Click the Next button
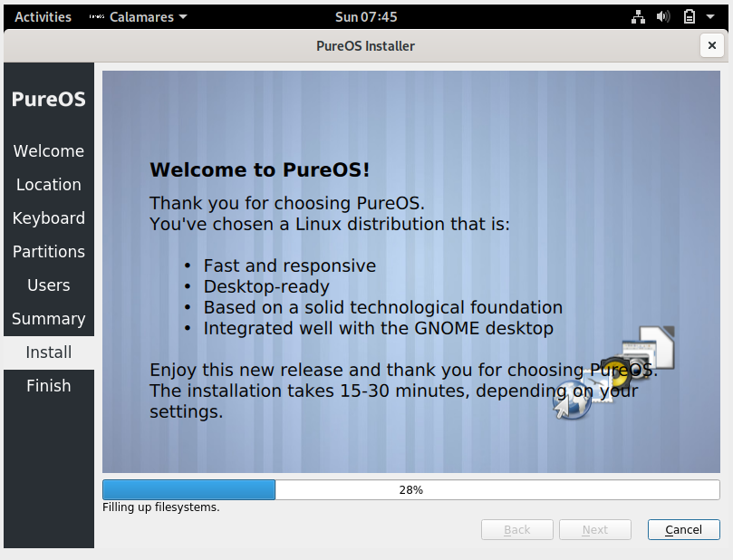Screen dimensions: 733x560 tap(594, 529)
